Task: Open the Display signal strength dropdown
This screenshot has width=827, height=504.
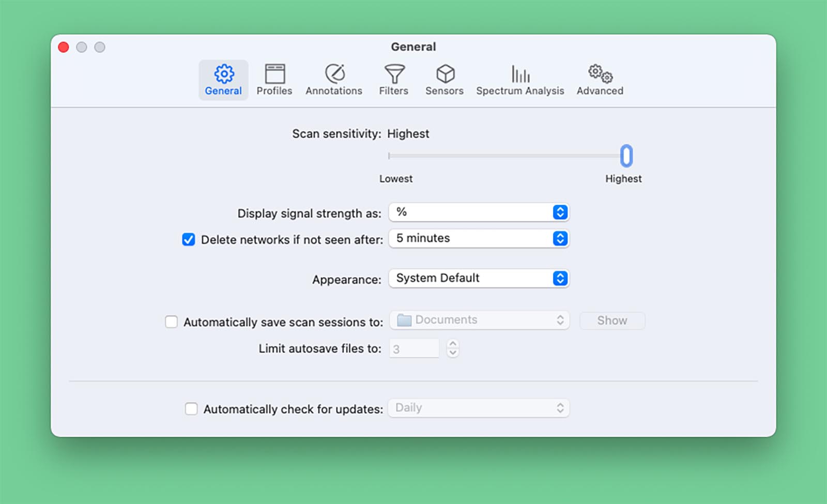Action: [x=479, y=212]
